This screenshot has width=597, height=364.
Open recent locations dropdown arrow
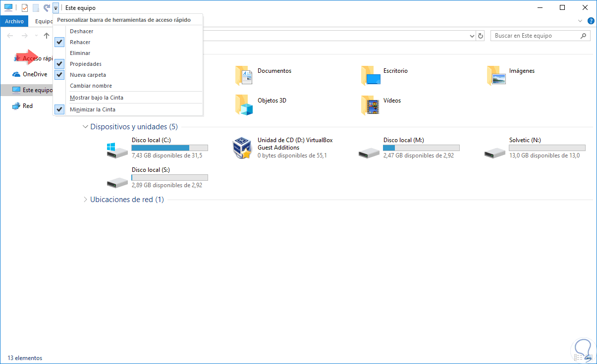36,36
